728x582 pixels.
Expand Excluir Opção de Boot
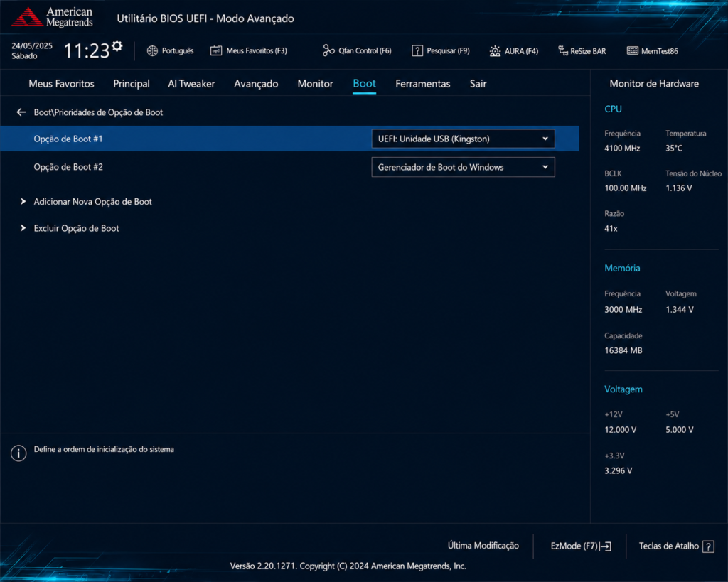[x=76, y=228]
